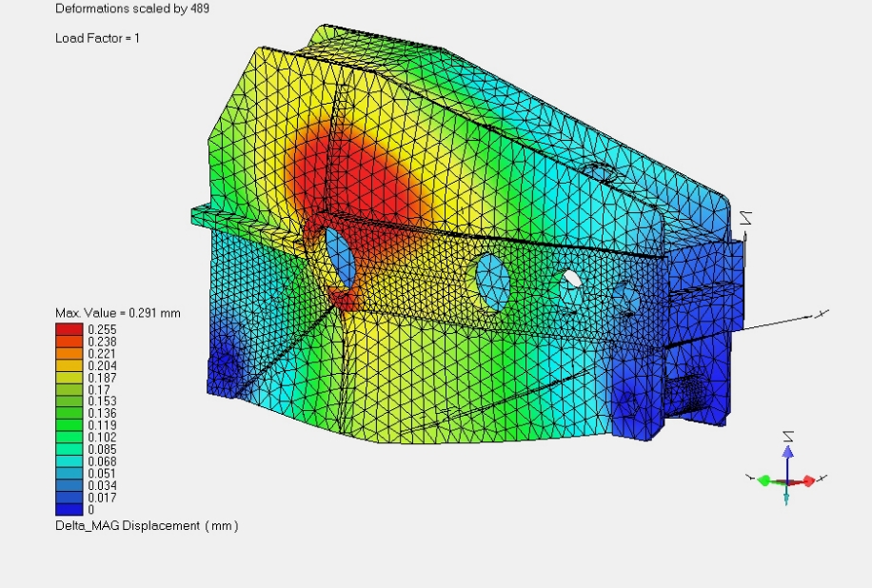Image resolution: width=872 pixels, height=588 pixels.
Task: Click the 'Max. Value = 0.291 mm' label
Action: tap(117, 313)
